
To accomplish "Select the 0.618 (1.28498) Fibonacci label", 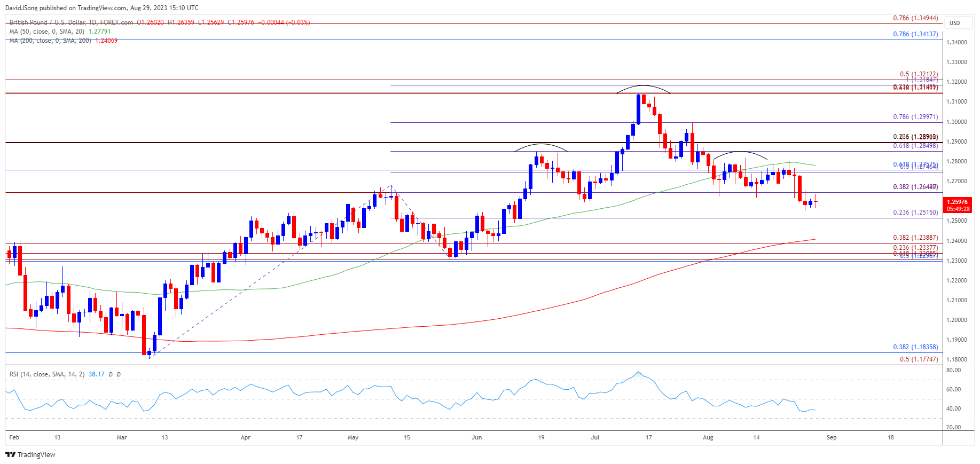I will (x=915, y=146).
